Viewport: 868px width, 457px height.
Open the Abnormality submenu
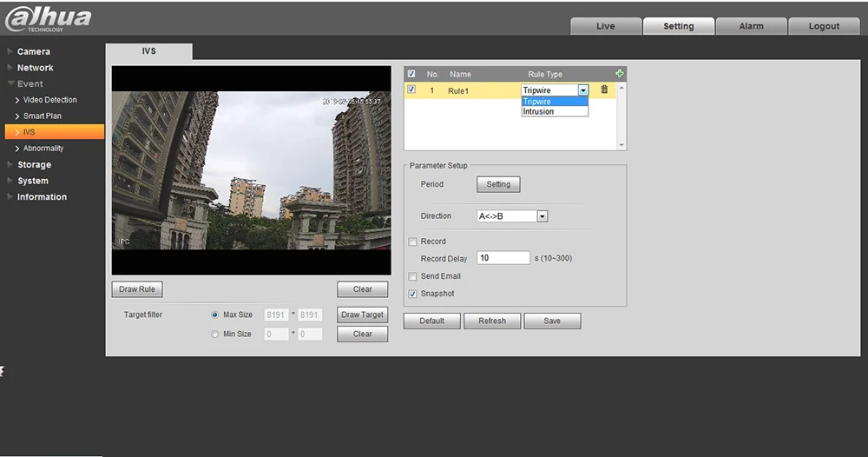43,148
